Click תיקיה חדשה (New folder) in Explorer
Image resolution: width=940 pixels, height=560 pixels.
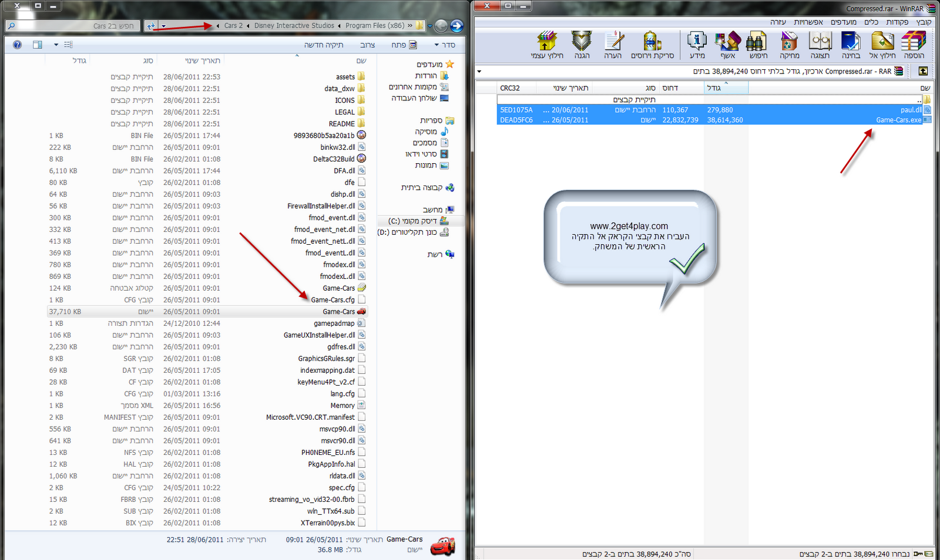324,45
